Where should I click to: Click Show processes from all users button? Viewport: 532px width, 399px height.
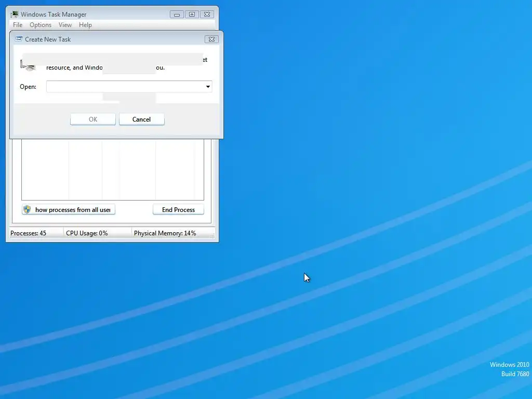[x=69, y=210]
